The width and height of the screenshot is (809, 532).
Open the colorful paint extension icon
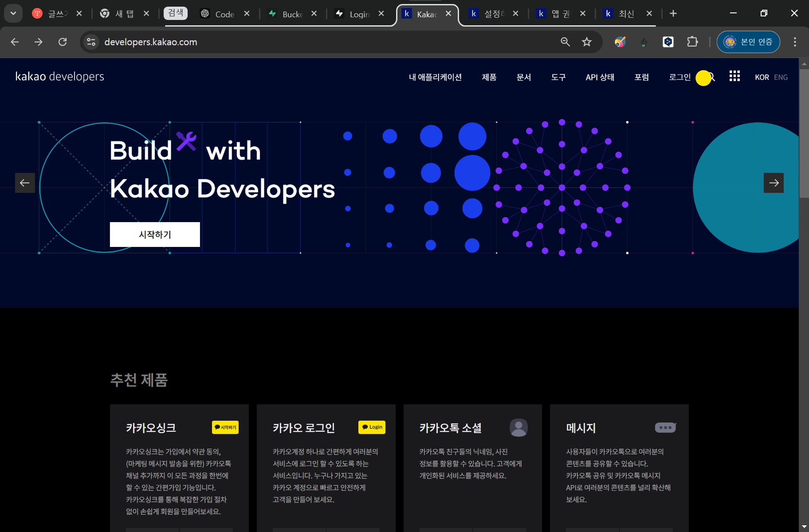pyautogui.click(x=620, y=42)
